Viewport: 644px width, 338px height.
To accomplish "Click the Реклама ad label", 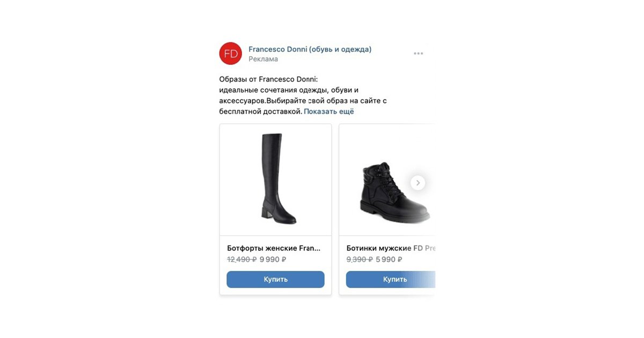I will (263, 59).
